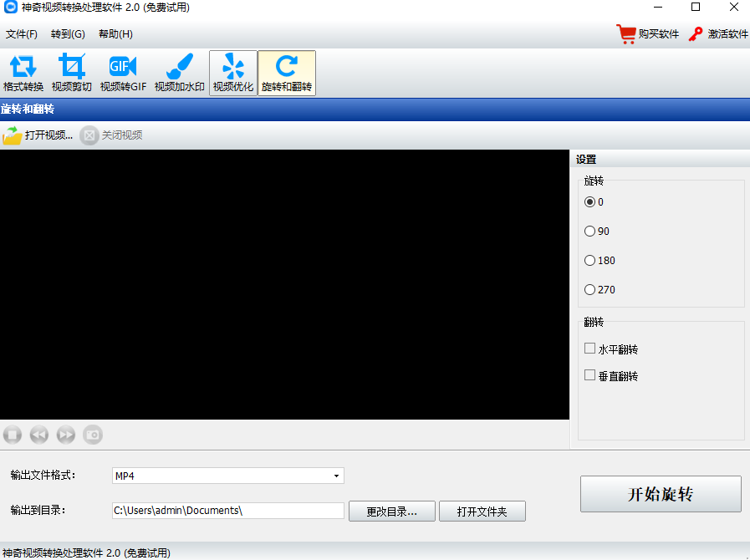Click the 激活软件 key icon
Screen dimensions: 750x560
tap(696, 34)
